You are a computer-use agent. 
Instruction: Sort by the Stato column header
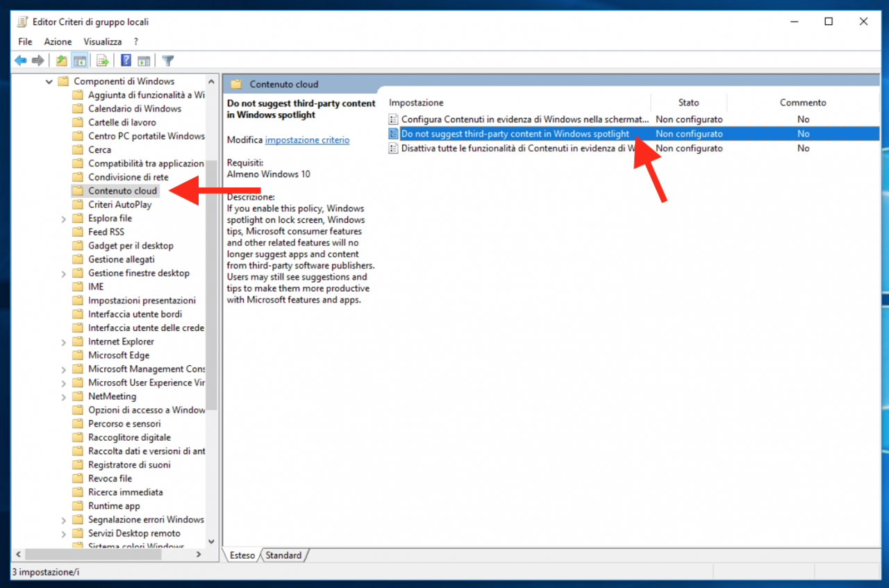coord(689,103)
